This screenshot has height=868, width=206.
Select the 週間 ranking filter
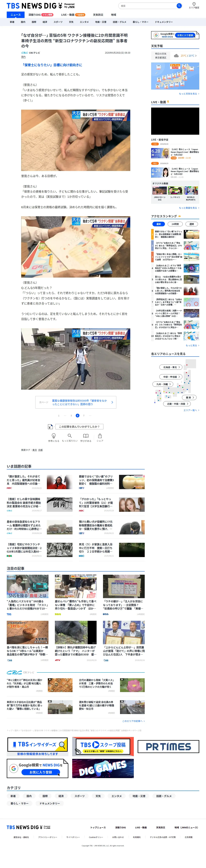click(x=192, y=224)
